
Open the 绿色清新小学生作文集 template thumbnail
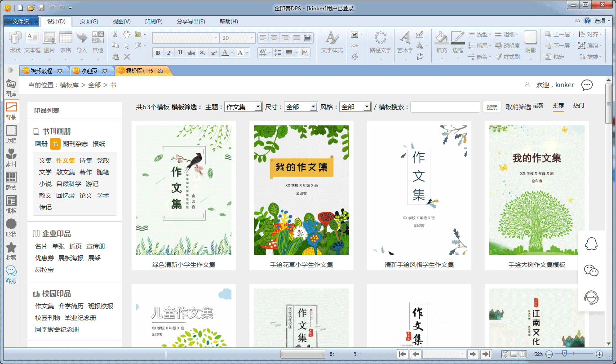point(184,190)
